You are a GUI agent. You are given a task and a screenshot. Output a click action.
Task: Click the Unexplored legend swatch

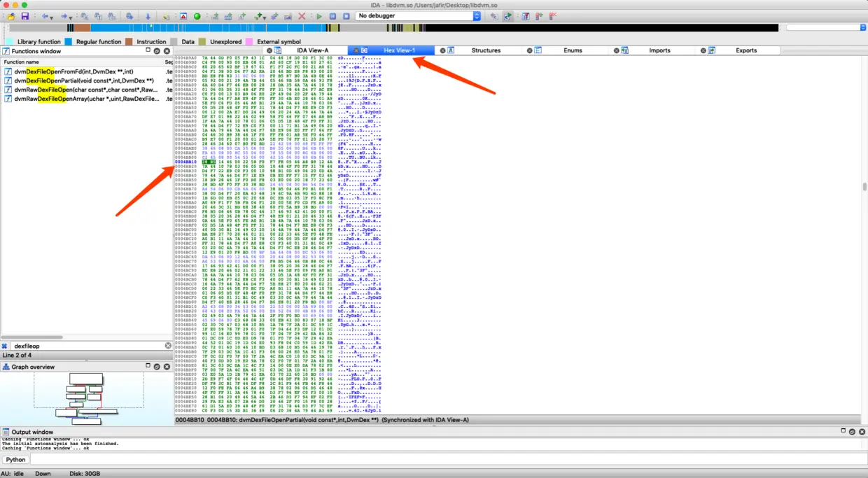202,42
